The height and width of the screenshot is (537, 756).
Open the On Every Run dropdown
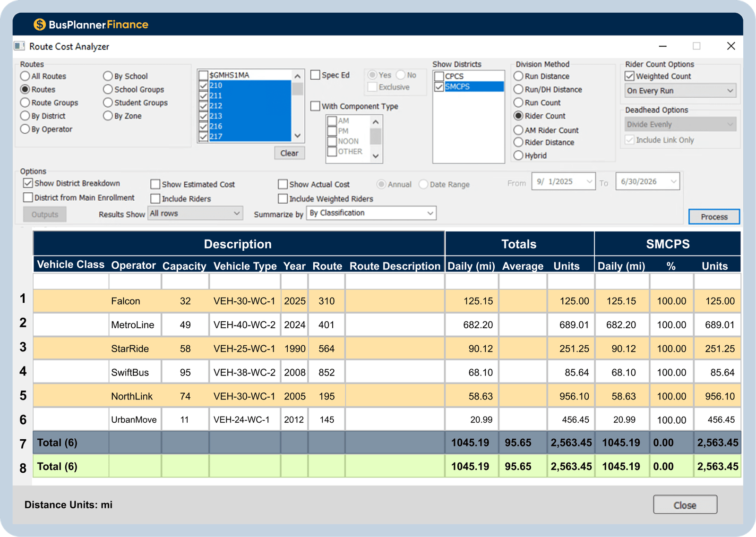[680, 91]
